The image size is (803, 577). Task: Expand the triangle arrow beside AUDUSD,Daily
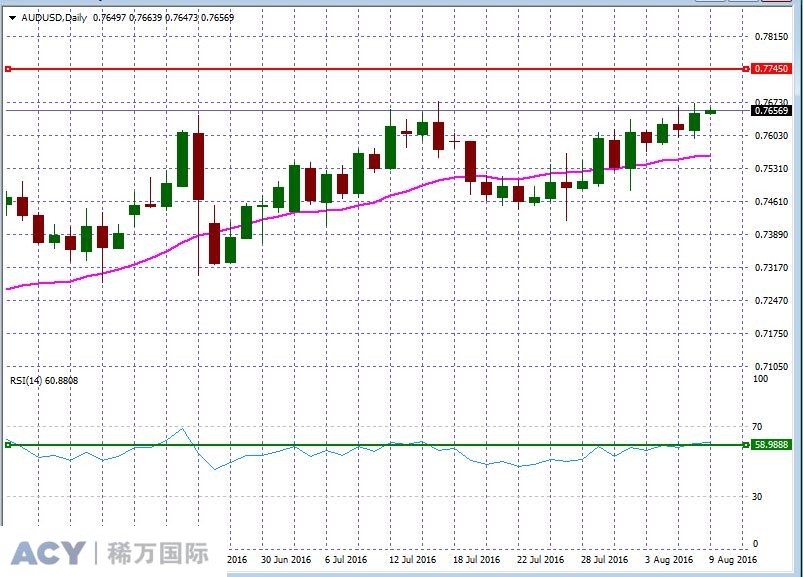pyautogui.click(x=12, y=18)
